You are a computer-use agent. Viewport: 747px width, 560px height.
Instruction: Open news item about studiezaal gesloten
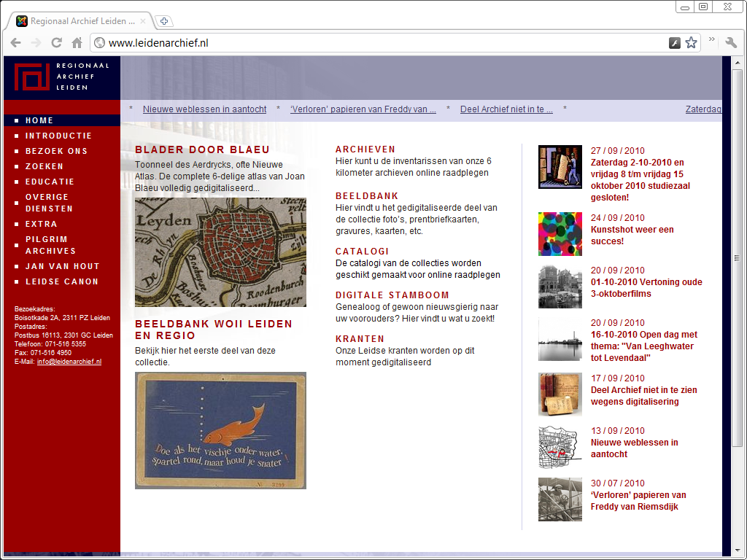(640, 180)
